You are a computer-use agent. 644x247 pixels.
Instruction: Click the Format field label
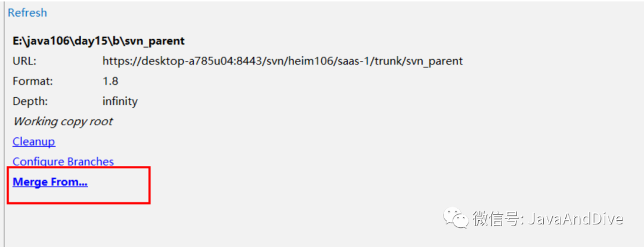tap(33, 81)
